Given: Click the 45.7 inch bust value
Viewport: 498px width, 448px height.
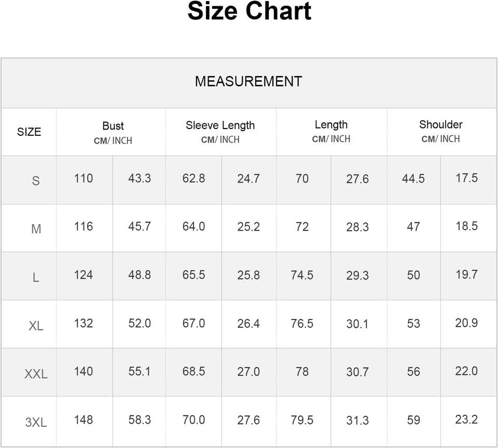Looking at the screenshot, I should coord(140,227).
